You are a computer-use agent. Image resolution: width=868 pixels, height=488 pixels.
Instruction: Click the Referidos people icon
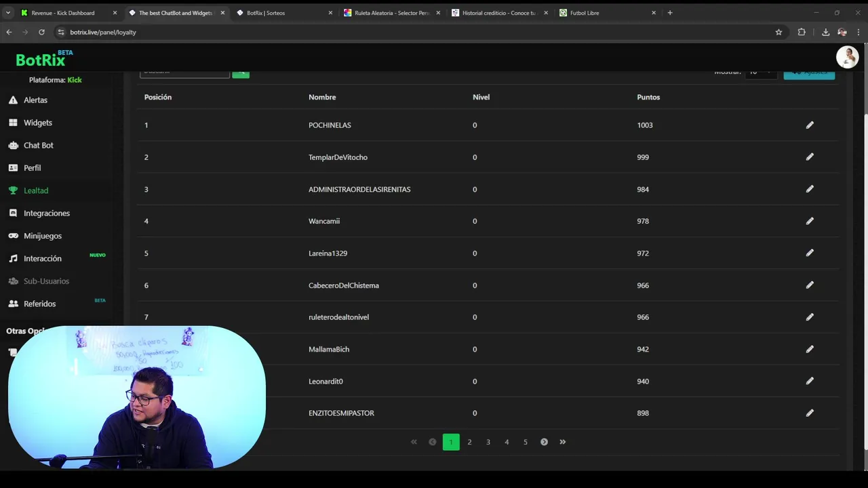(13, 304)
